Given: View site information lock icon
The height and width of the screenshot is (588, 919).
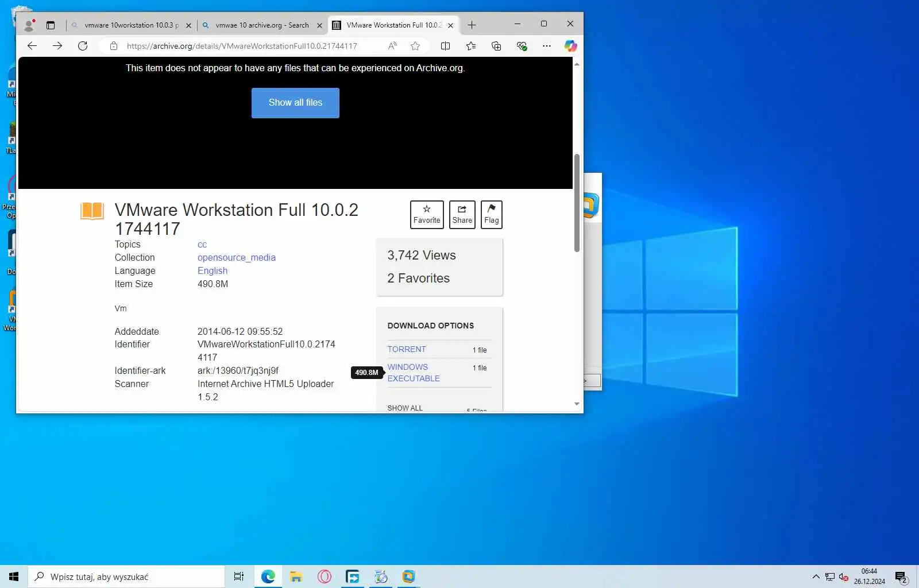Looking at the screenshot, I should (x=114, y=46).
